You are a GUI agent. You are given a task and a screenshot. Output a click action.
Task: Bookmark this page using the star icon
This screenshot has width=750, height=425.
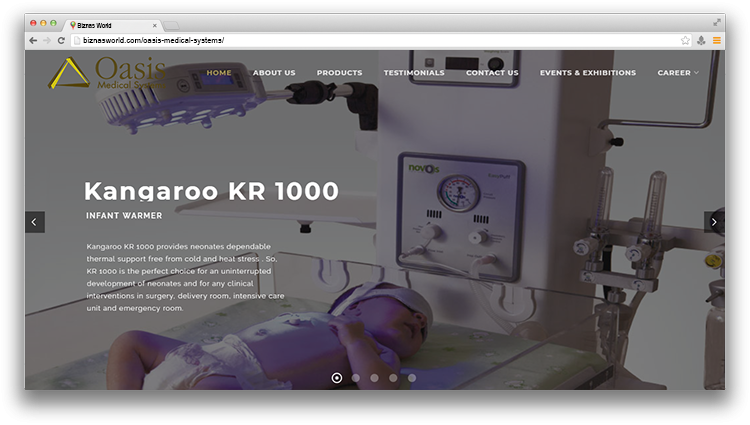point(685,40)
